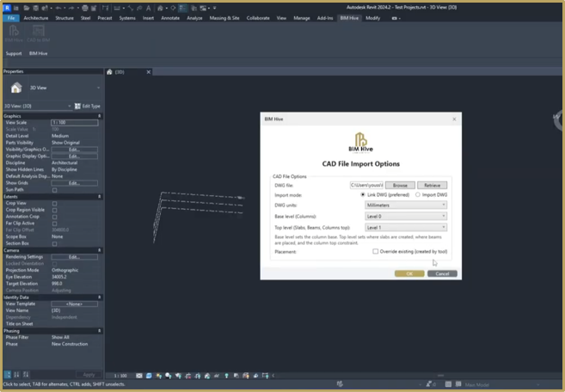Open the Top level Level 1 dropdown
This screenshot has height=392, width=565.
(406, 227)
